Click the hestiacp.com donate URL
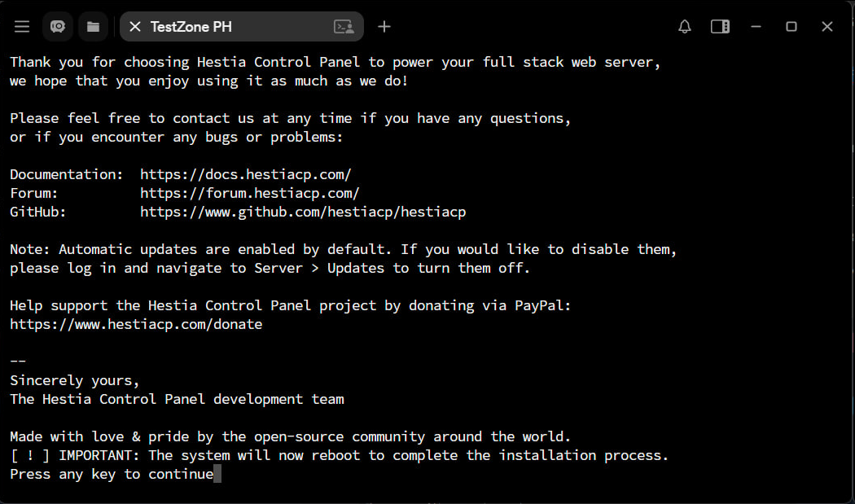Image resolution: width=855 pixels, height=504 pixels. tap(136, 324)
